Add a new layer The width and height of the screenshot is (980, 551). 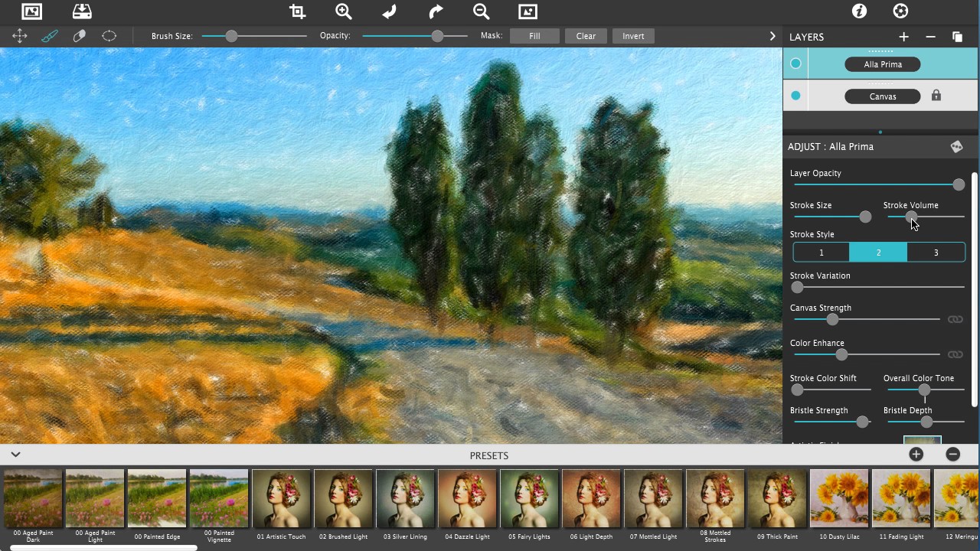pyautogui.click(x=903, y=37)
